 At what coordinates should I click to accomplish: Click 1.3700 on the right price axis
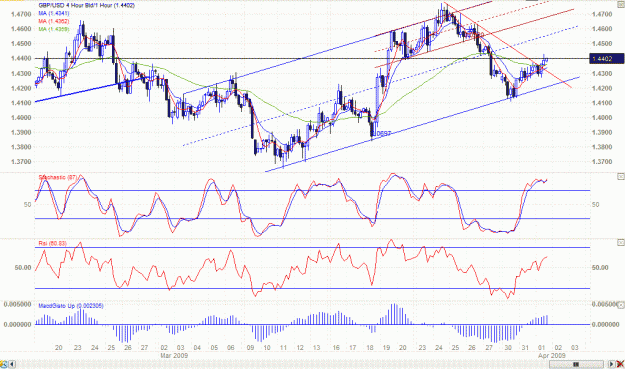click(602, 162)
